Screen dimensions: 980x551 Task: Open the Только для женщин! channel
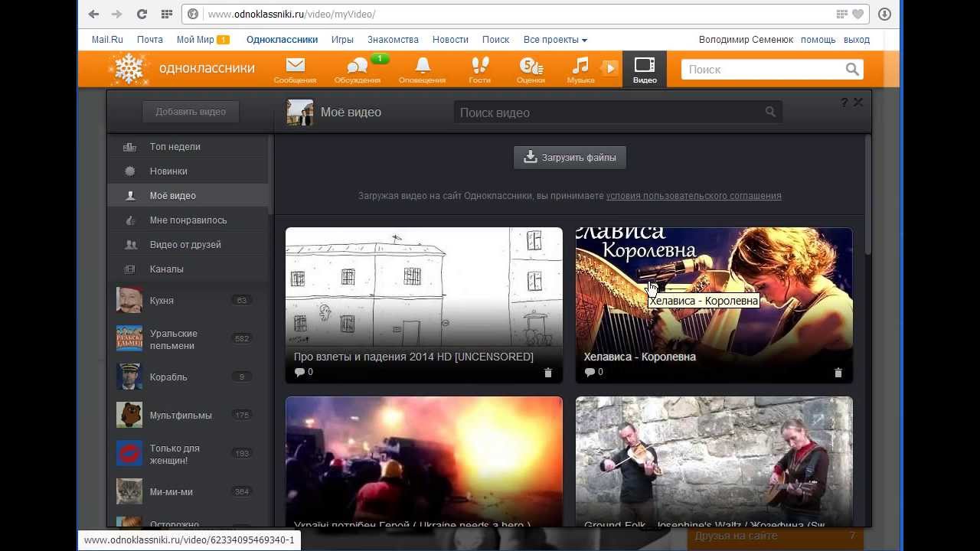click(188, 454)
